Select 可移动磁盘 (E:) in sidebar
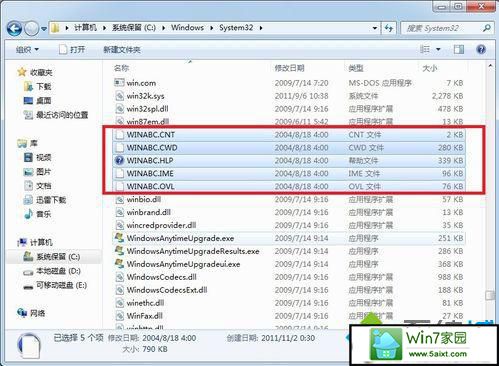Viewport: 499px width, 366px height. 61,285
